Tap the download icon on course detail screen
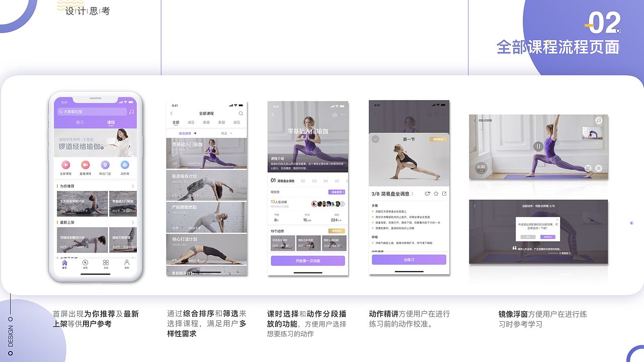Image resolution: width=644 pixels, height=362 pixels. 335,114
